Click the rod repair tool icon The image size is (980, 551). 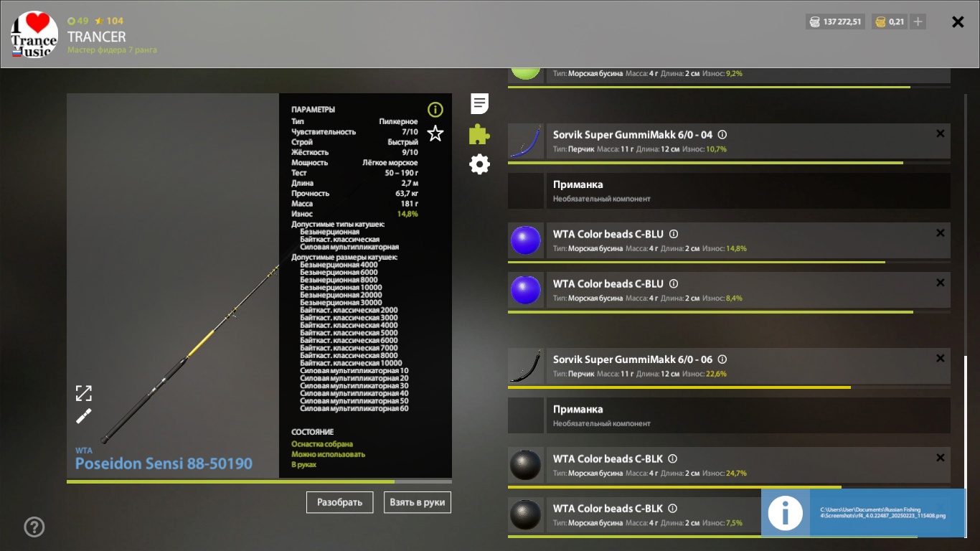coord(84,416)
